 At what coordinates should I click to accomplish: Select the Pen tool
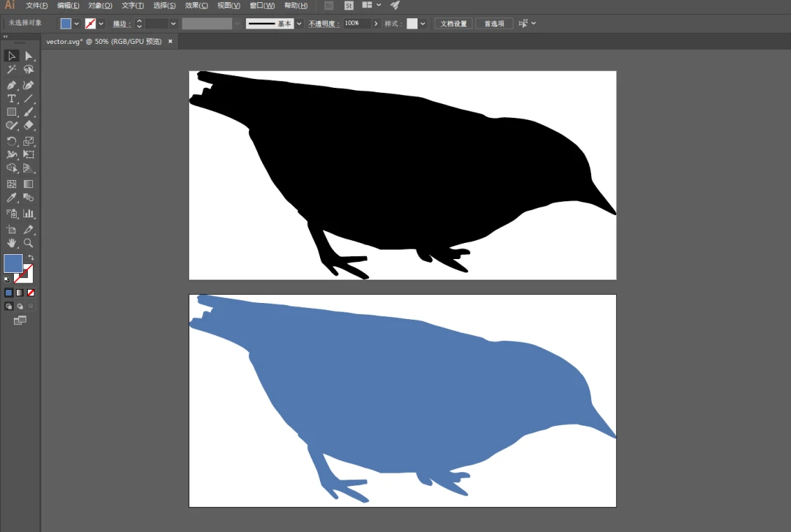point(12,85)
